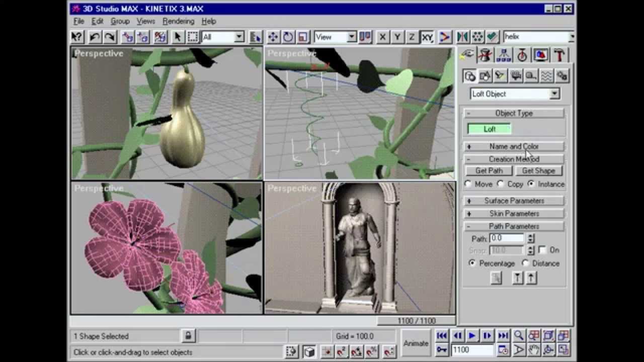Collapse the Object Type rollout

coord(514,113)
